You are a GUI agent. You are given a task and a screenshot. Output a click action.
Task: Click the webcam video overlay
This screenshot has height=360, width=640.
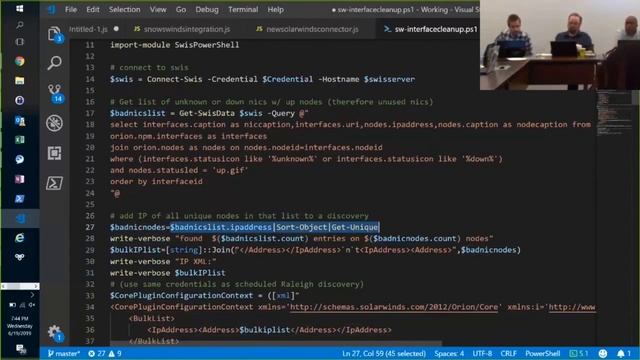560,45
